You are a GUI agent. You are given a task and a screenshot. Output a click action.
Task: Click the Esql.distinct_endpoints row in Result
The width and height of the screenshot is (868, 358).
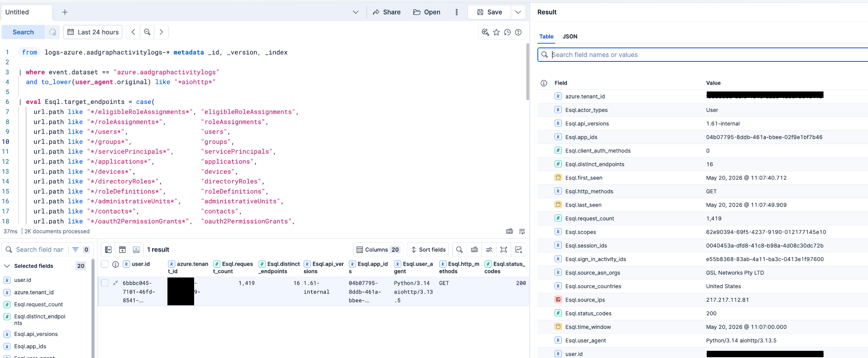point(703,164)
